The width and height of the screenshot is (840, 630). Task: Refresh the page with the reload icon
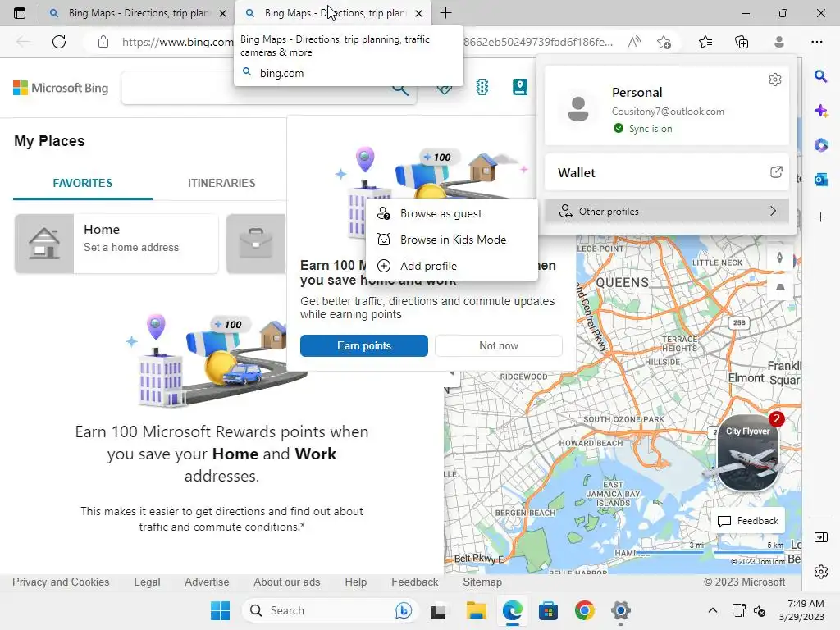(59, 42)
